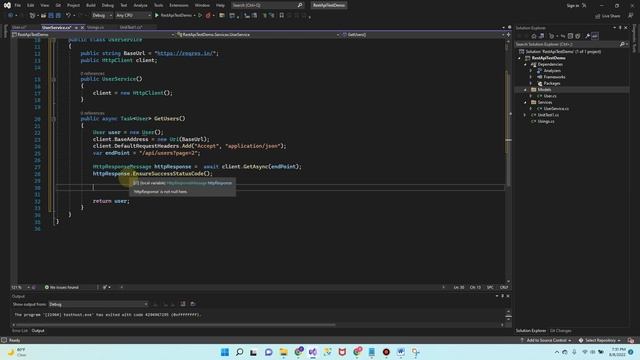Start debugging with green play button
The height and width of the screenshot is (360, 640).
pyautogui.click(x=156, y=16)
